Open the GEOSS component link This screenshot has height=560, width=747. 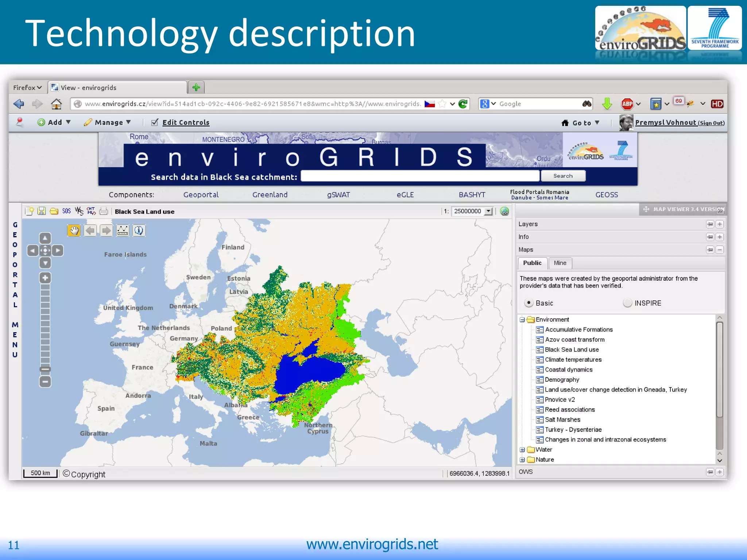point(607,195)
